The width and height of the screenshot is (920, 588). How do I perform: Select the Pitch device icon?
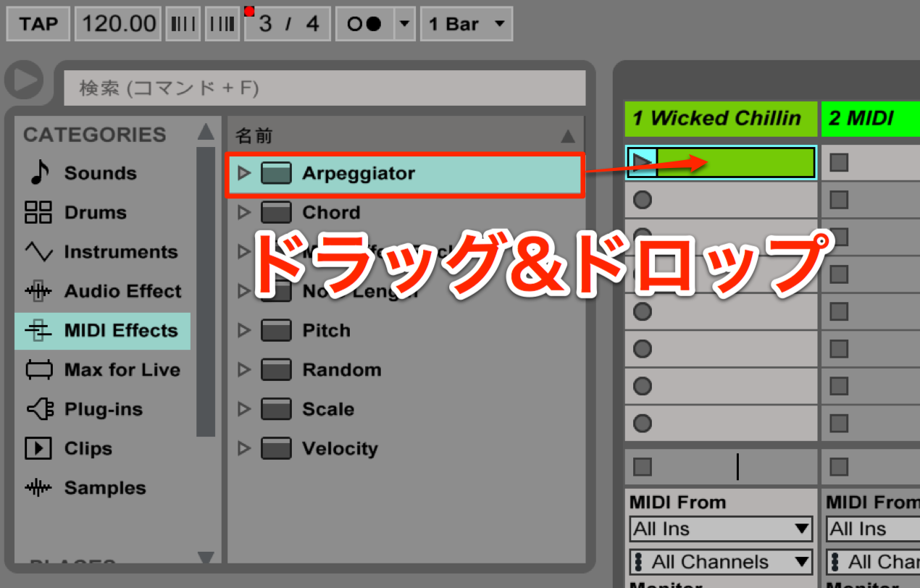(276, 331)
